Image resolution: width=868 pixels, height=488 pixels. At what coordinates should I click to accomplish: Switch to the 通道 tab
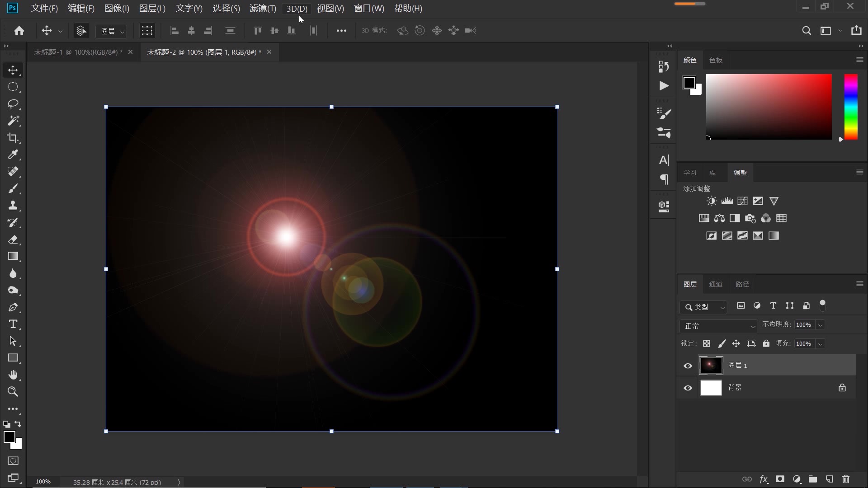[x=716, y=284]
